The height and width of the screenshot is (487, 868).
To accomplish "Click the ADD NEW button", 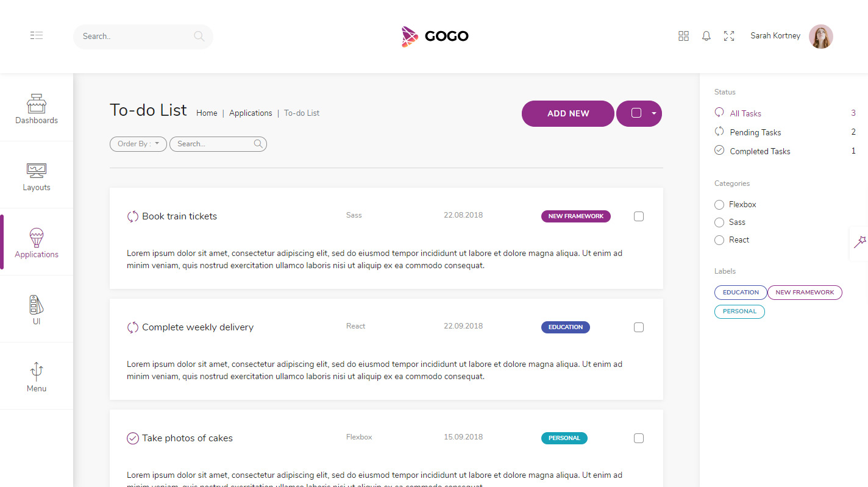I will click(x=567, y=113).
